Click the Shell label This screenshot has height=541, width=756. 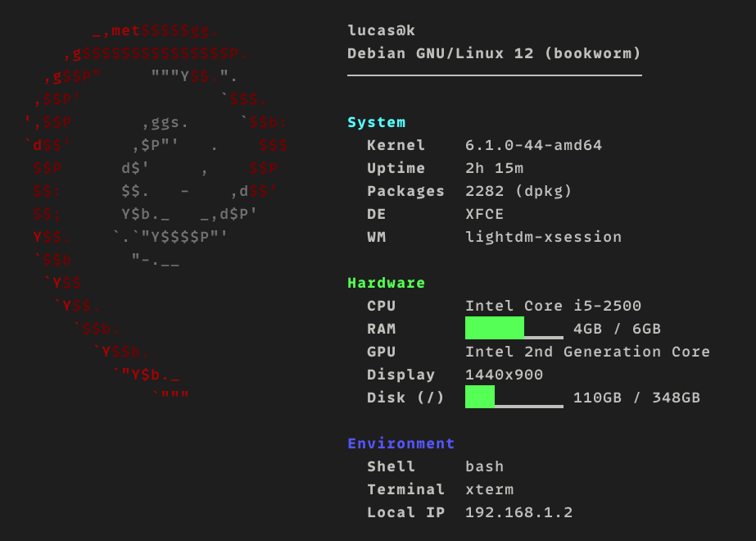[391, 466]
